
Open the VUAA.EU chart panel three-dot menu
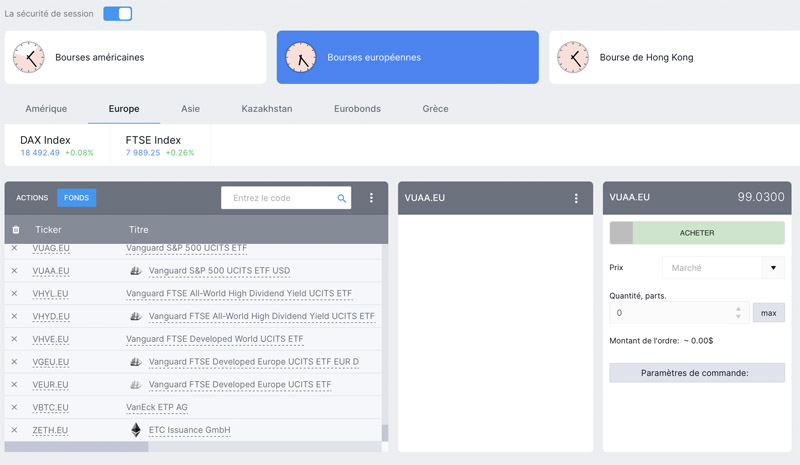(576, 198)
